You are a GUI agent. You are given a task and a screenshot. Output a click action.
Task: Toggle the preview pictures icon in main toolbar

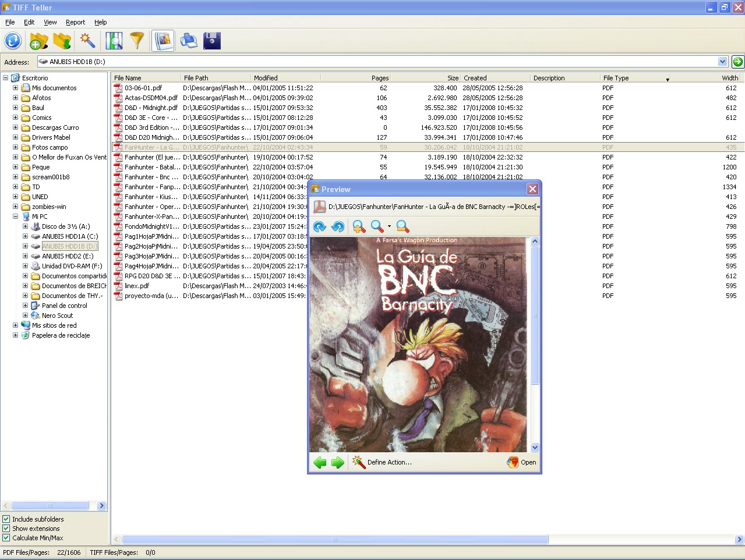[163, 41]
